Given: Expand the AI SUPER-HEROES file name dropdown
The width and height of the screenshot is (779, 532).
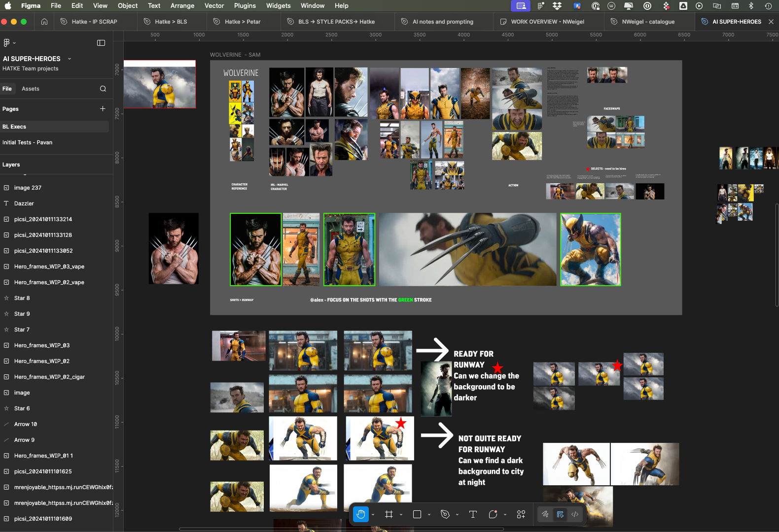Looking at the screenshot, I should [70, 59].
